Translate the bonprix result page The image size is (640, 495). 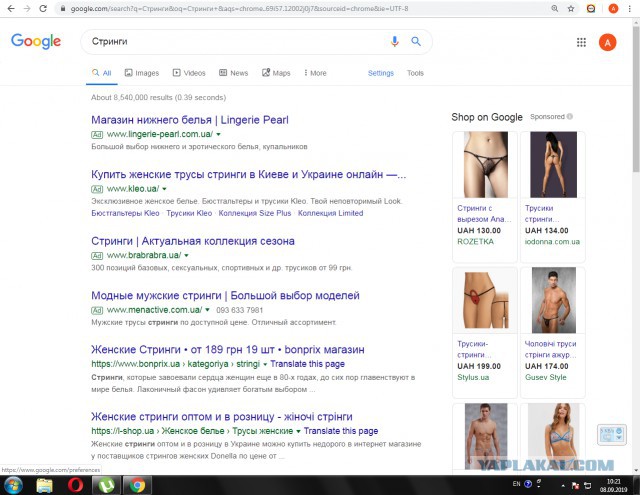tap(307, 364)
